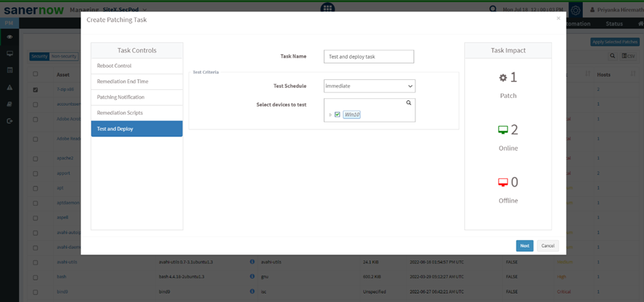The width and height of the screenshot is (644, 302).
Task: Click hosts count 2 in 7-zip row
Action: click(x=599, y=89)
